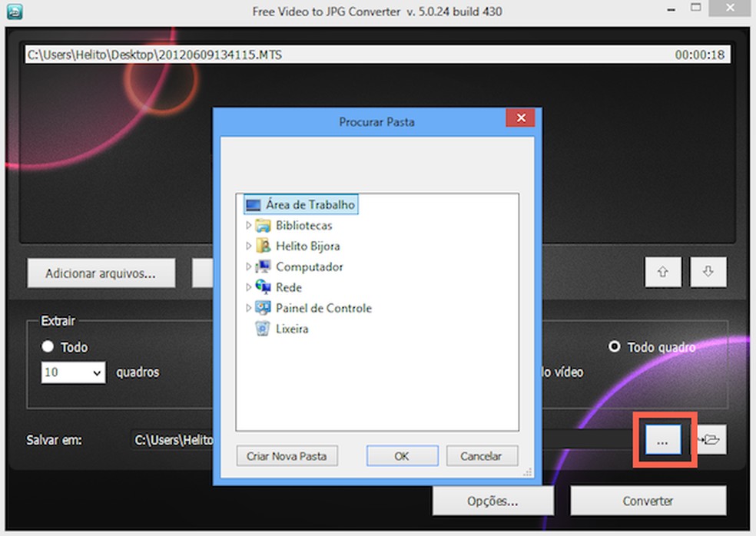This screenshot has width=756, height=536.
Task: Click the 00:00:18 duration text
Action: [700, 55]
